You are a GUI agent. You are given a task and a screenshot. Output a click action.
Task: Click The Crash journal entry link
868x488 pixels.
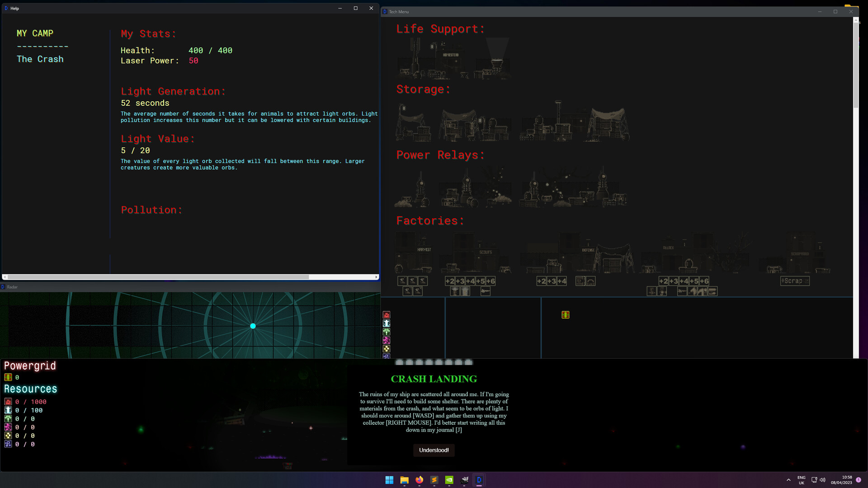click(x=40, y=58)
